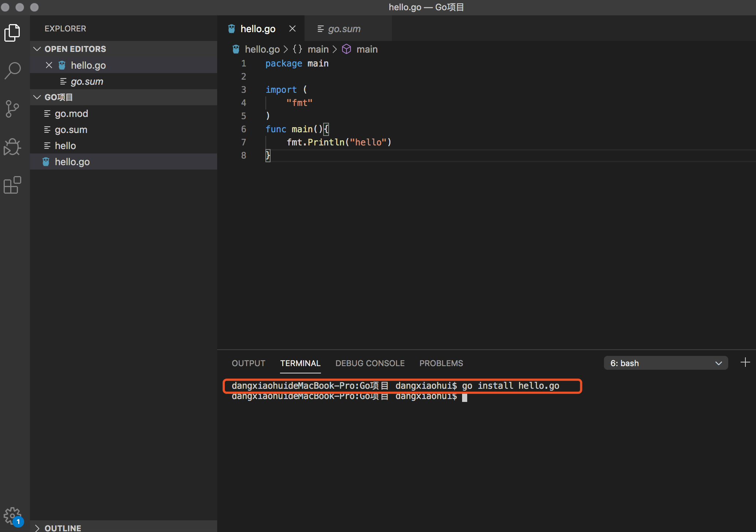
Task: Click the main function breadcrumb symbol
Action: click(367, 49)
